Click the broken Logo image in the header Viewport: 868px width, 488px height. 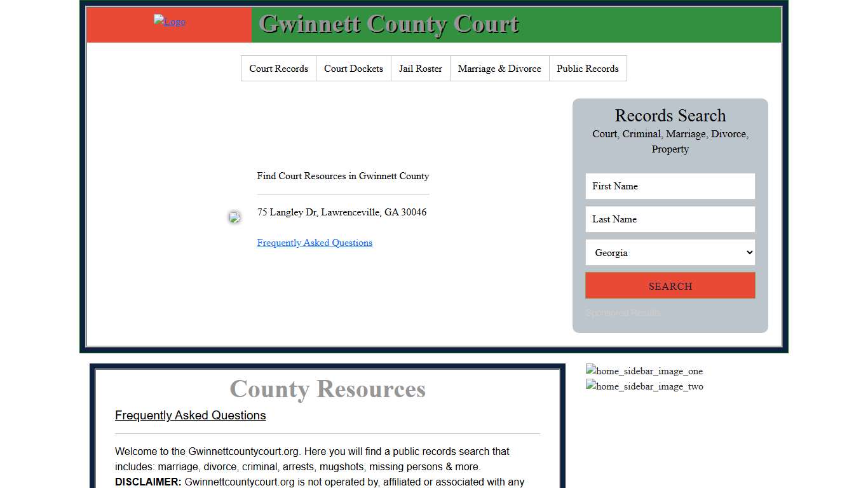click(169, 21)
